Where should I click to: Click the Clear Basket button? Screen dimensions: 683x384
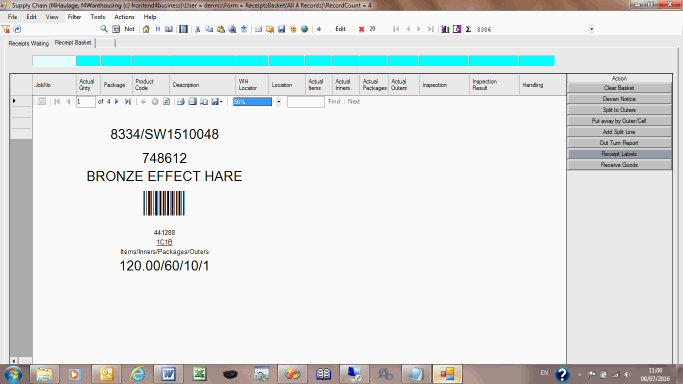619,88
